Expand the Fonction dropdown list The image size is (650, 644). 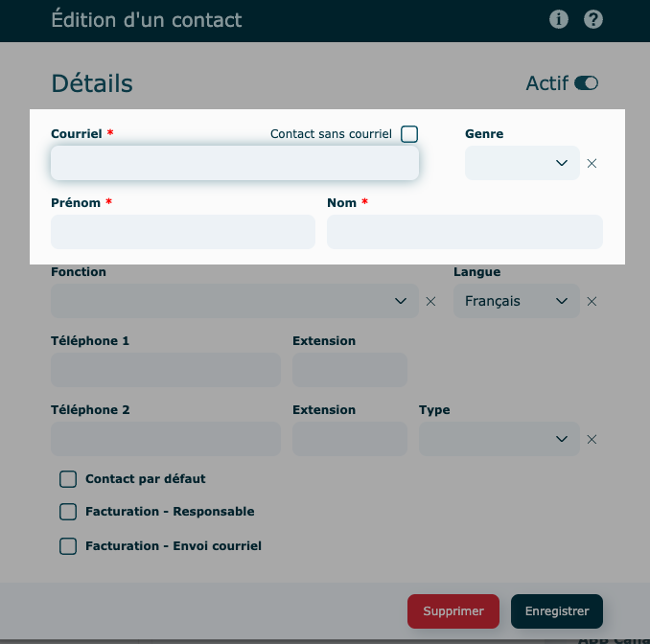click(235, 301)
